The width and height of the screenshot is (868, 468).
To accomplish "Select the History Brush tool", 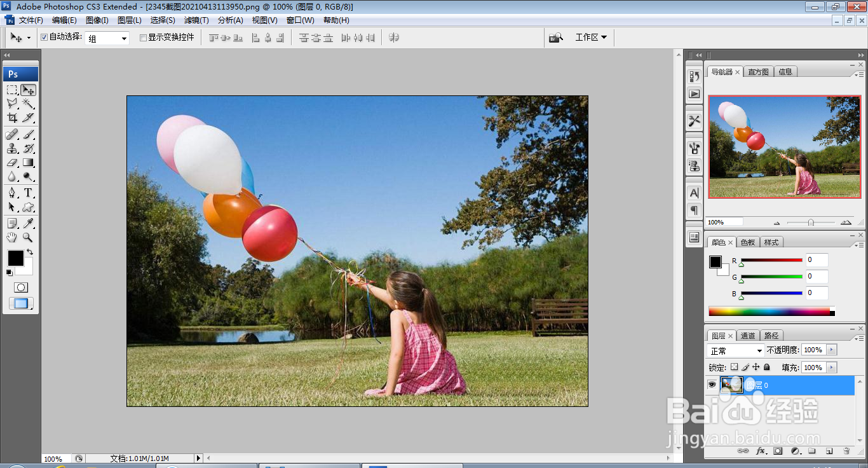I will pyautogui.click(x=28, y=148).
